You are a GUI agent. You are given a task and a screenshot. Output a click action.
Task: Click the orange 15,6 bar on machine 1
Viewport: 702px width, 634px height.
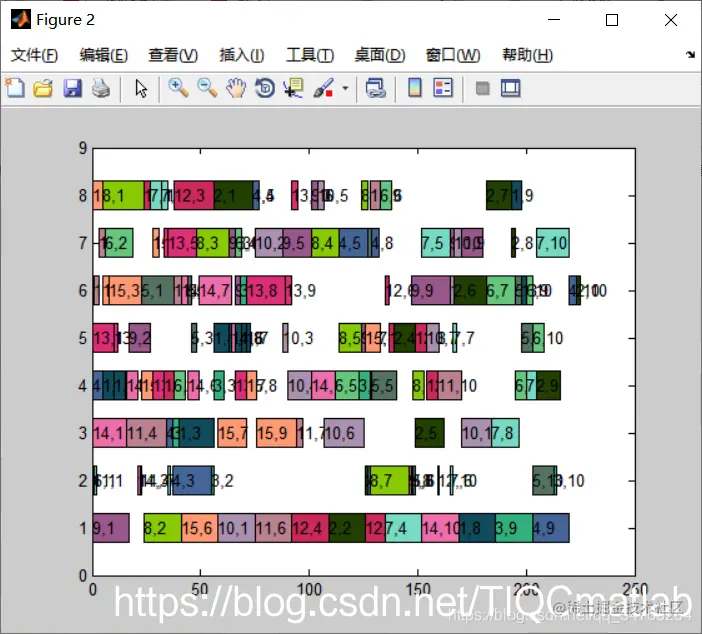click(200, 528)
